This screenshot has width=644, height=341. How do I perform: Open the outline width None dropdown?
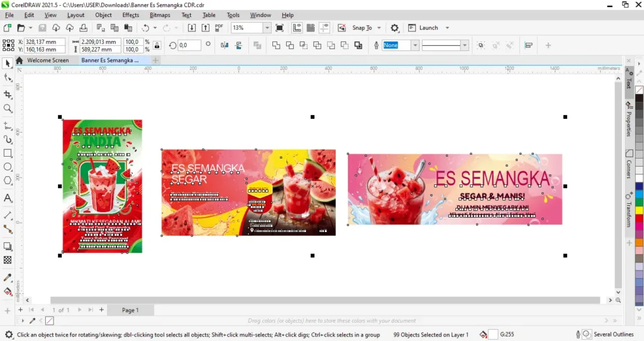(415, 45)
